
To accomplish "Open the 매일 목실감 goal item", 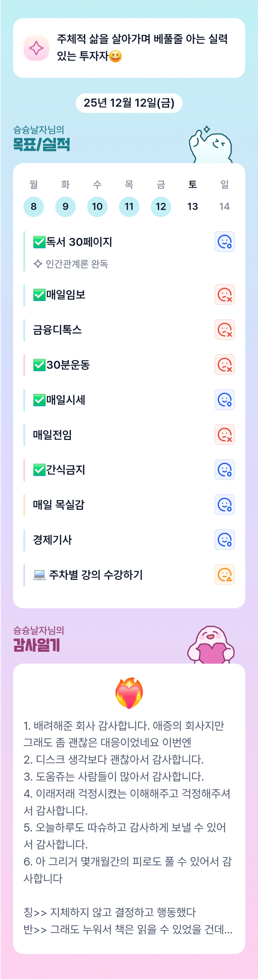I will [x=59, y=505].
